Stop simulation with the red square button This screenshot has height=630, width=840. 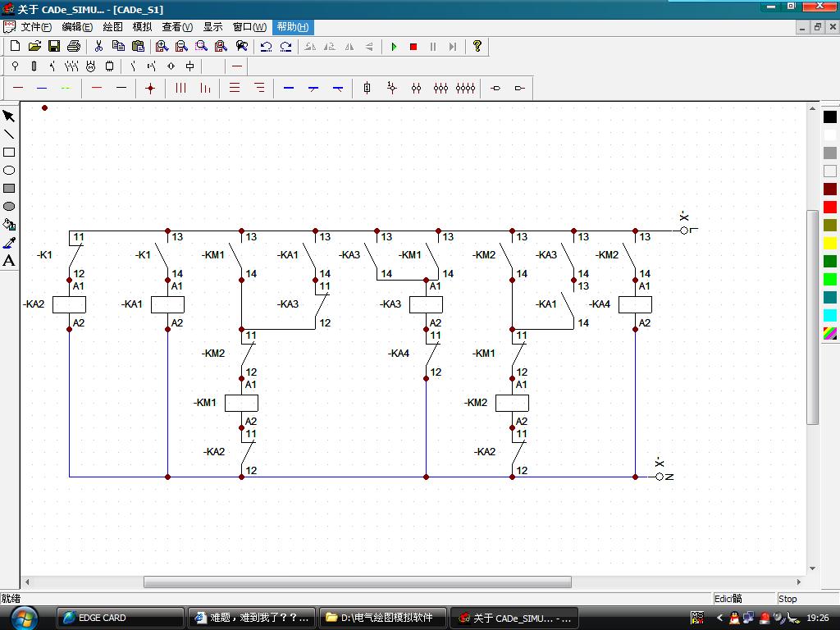(413, 47)
